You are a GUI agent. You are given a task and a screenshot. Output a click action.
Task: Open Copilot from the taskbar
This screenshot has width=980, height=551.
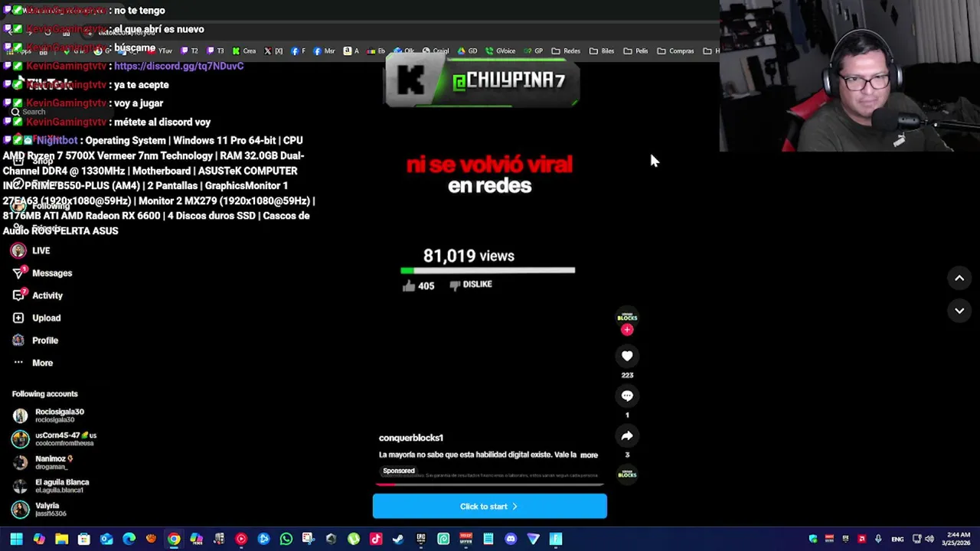pyautogui.click(x=39, y=539)
